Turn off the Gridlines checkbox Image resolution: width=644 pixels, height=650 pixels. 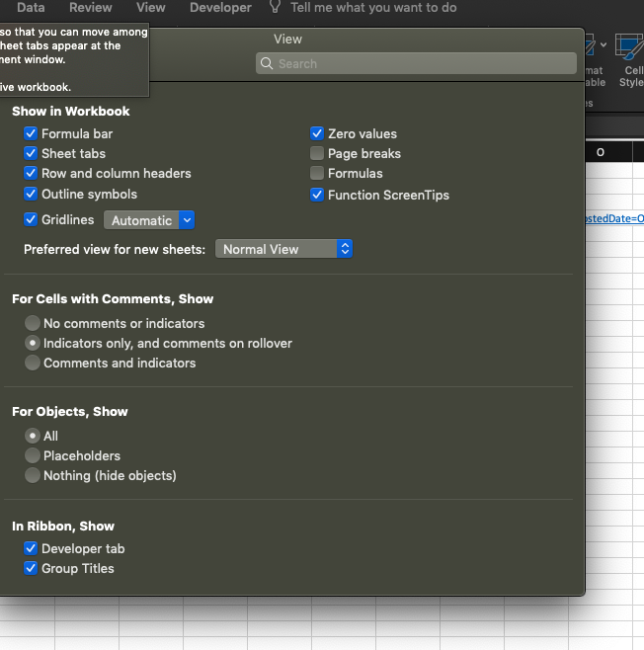tap(31, 219)
